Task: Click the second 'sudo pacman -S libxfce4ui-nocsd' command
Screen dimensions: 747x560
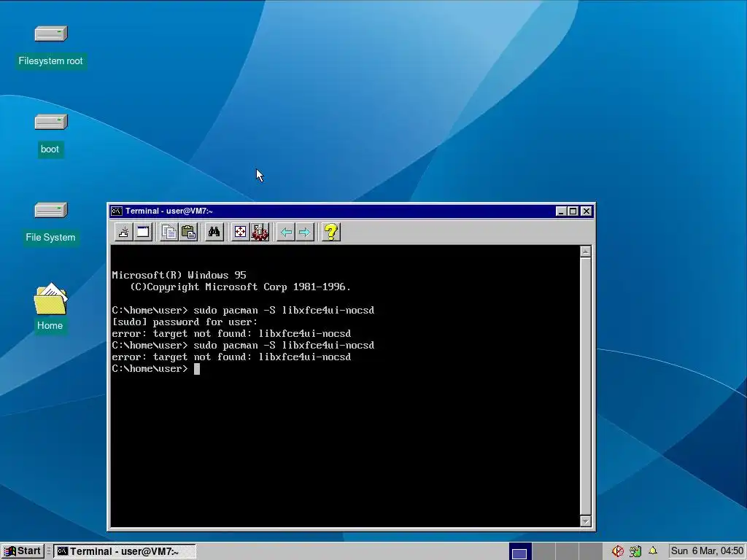Action: [284, 345]
